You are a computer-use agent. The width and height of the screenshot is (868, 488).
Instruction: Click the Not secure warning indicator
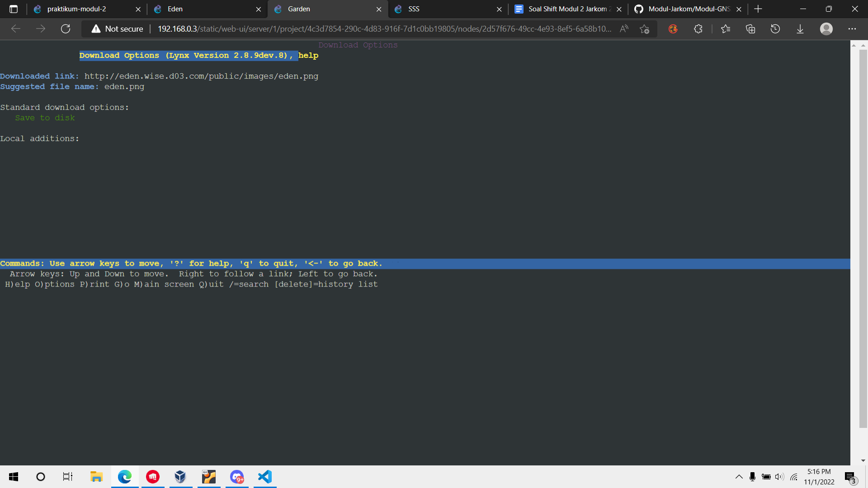click(118, 29)
